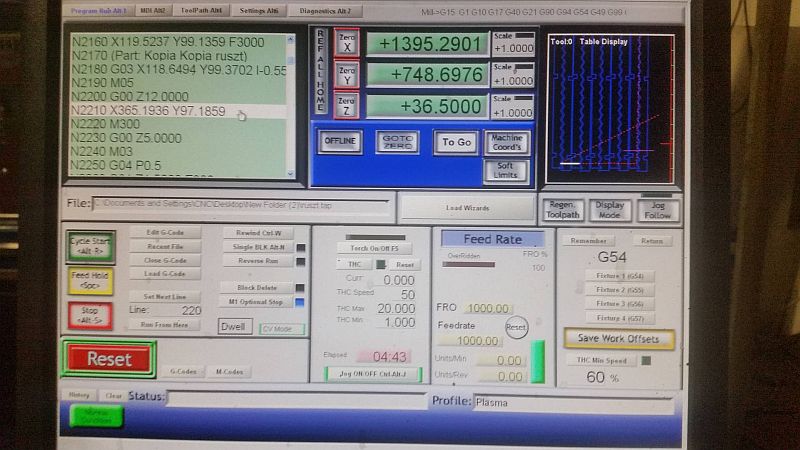Toggle Reverse Run
The image size is (800, 450).
258,261
